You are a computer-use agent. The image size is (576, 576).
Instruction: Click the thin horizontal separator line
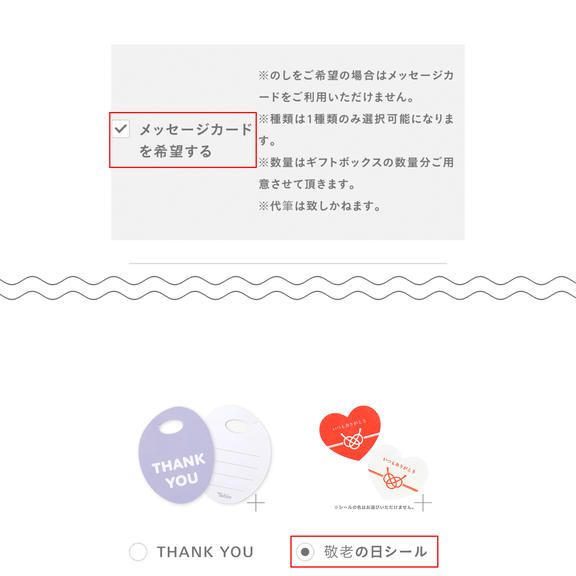pyautogui.click(x=288, y=263)
